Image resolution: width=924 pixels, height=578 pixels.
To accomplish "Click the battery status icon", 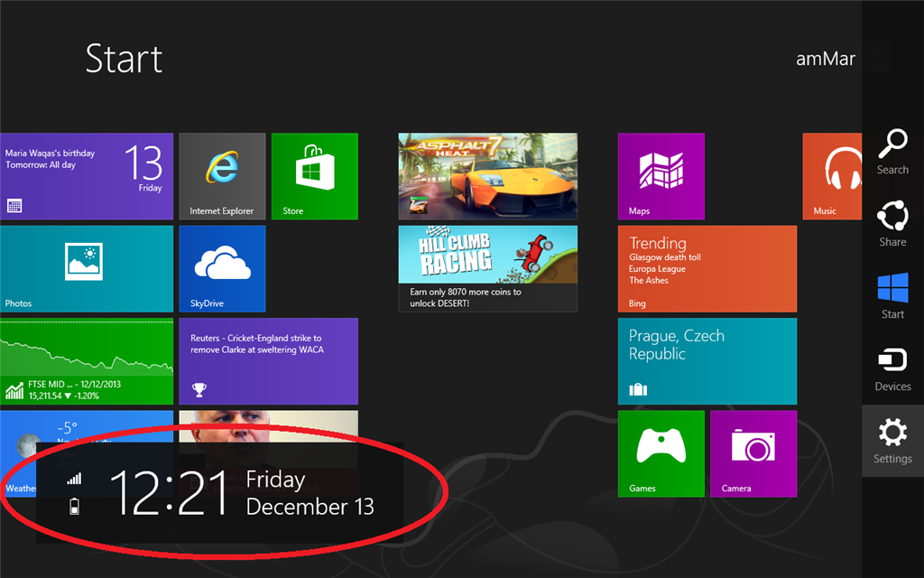I will 74,506.
